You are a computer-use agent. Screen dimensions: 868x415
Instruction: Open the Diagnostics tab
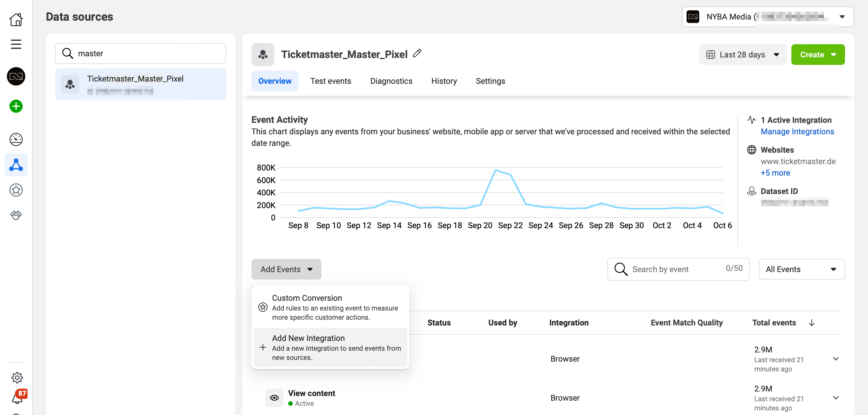coord(391,81)
